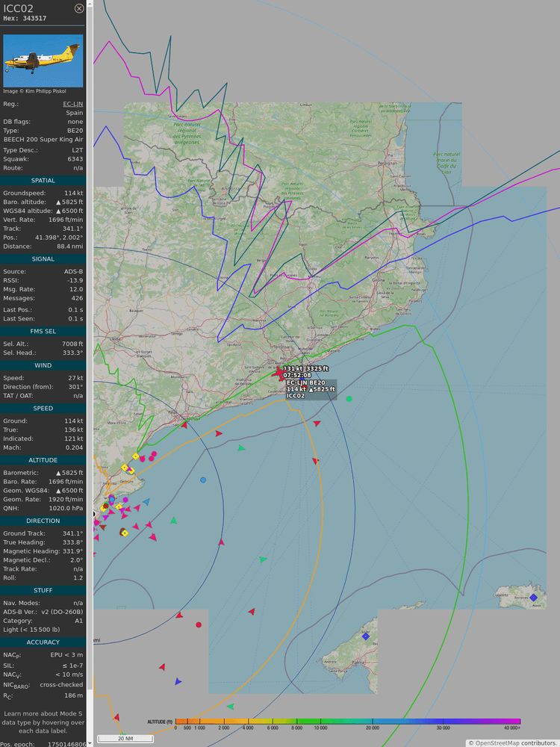This screenshot has width=560, height=747.
Task: Select brown-and-yellow marker at cluster's southern edge
Action: click(123, 532)
